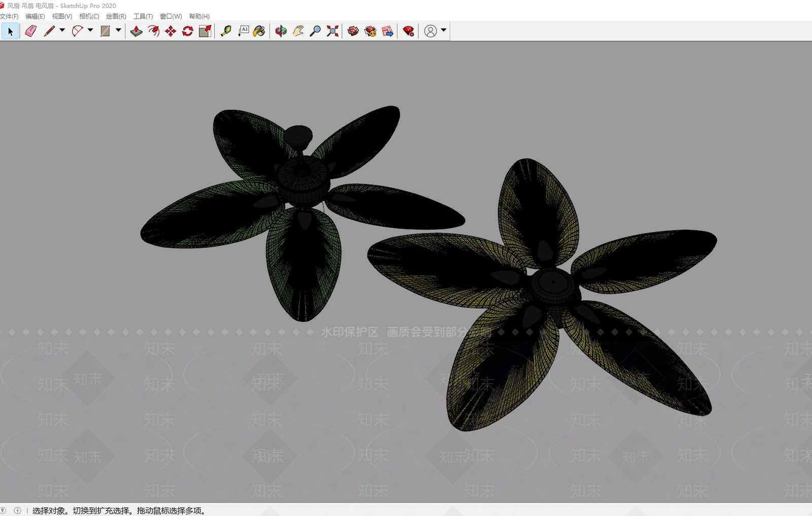This screenshot has height=516, width=812.
Task: Select the Text label tool
Action: pos(244,31)
